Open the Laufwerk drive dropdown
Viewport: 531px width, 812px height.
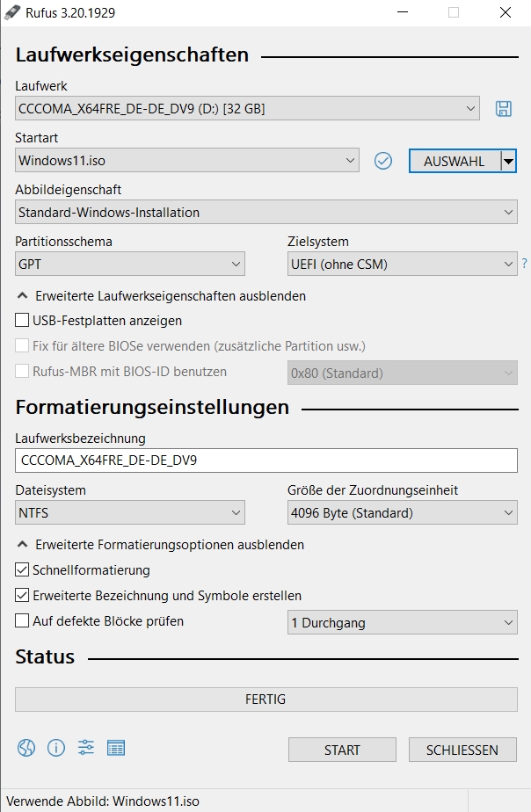247,109
